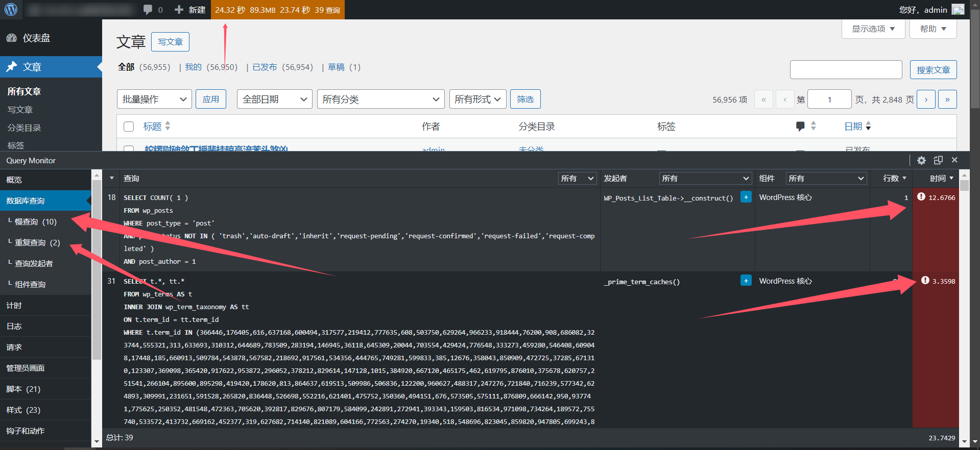The image size is (980, 450).
Task: Click warning icon beside 12.6766 time
Action: (921, 197)
